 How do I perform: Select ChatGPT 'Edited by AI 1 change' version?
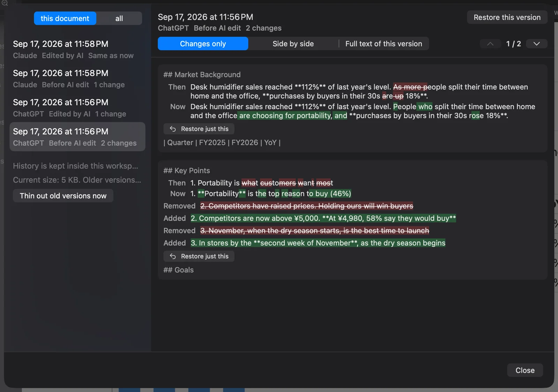[x=77, y=108]
